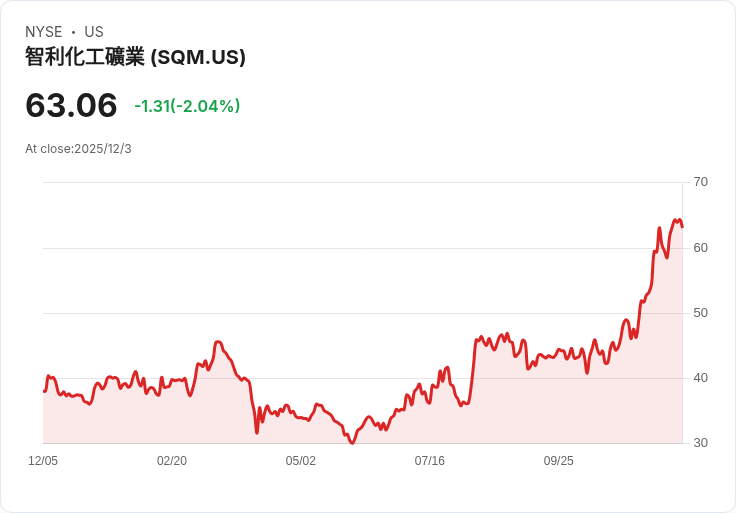Click the 30 price axis label
This screenshot has width=736, height=513.
point(701,443)
